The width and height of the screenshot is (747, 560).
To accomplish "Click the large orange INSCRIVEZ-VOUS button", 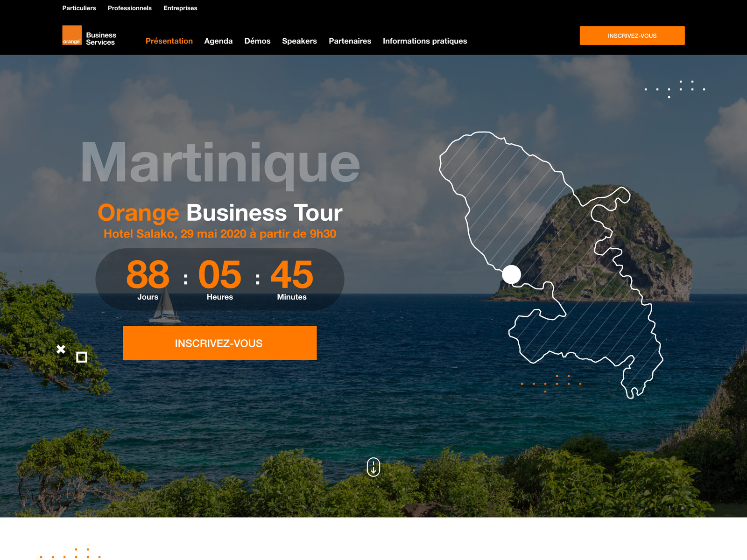I will coord(219,343).
